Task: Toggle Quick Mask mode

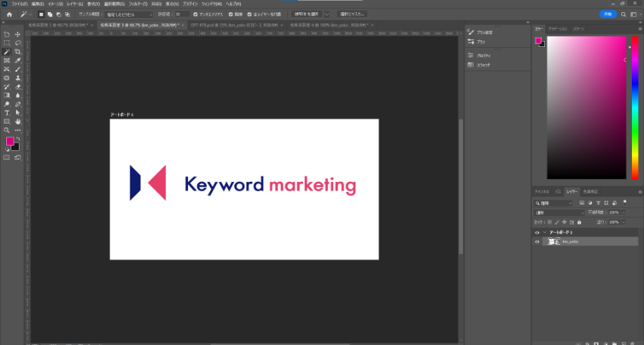Action: (7, 158)
